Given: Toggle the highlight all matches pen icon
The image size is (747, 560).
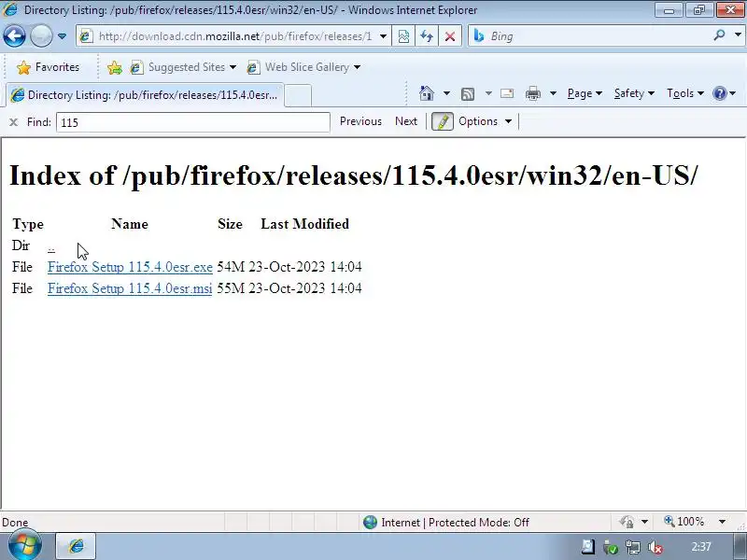Looking at the screenshot, I should [442, 121].
